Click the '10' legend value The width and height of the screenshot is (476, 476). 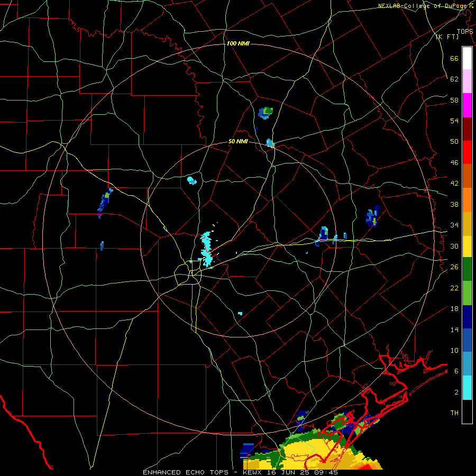point(454,350)
